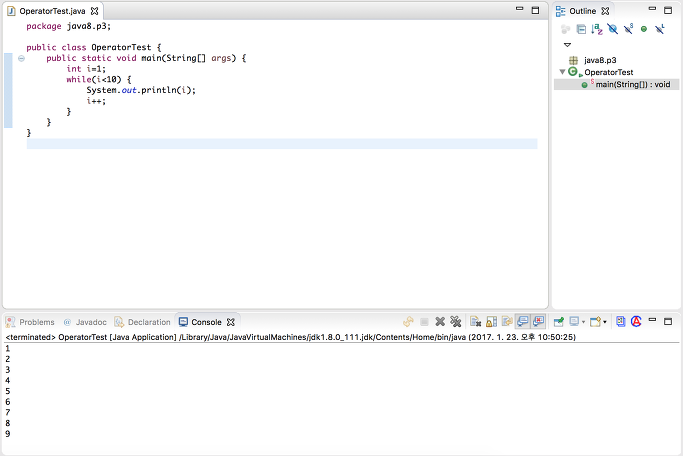Screen dimensions: 683x456
Task: Pin the Console view
Action: [x=559, y=322]
